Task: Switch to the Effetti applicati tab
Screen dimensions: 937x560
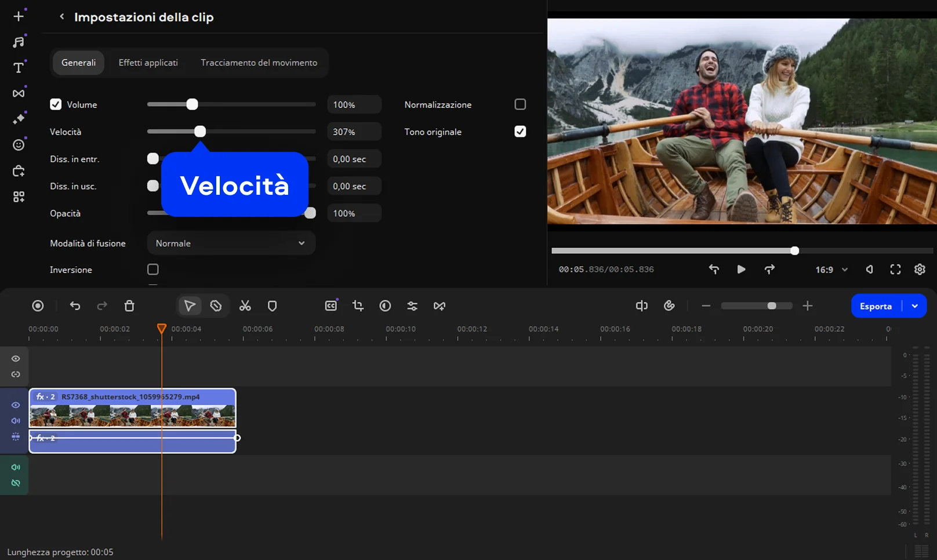Action: (x=148, y=63)
